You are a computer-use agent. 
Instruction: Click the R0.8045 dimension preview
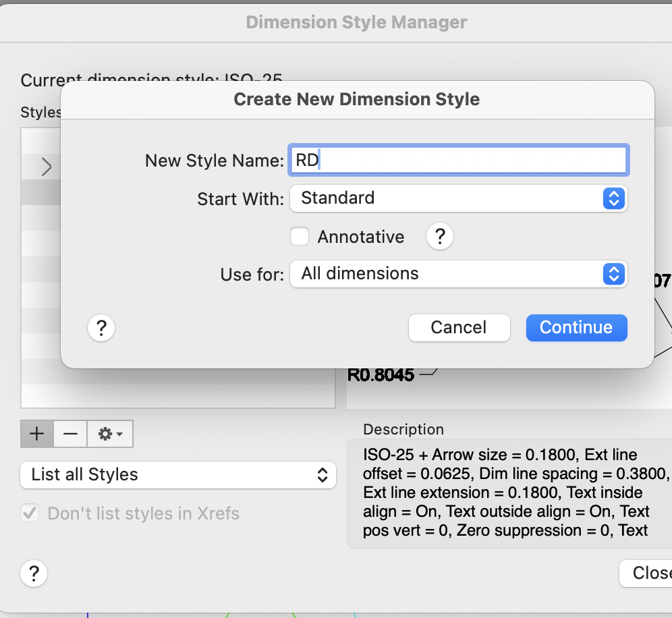pyautogui.click(x=381, y=374)
